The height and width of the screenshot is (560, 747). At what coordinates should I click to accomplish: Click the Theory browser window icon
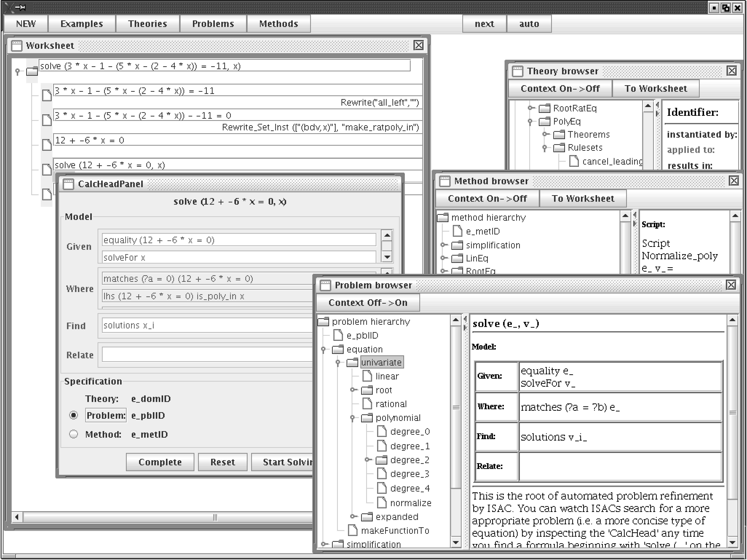(x=517, y=71)
